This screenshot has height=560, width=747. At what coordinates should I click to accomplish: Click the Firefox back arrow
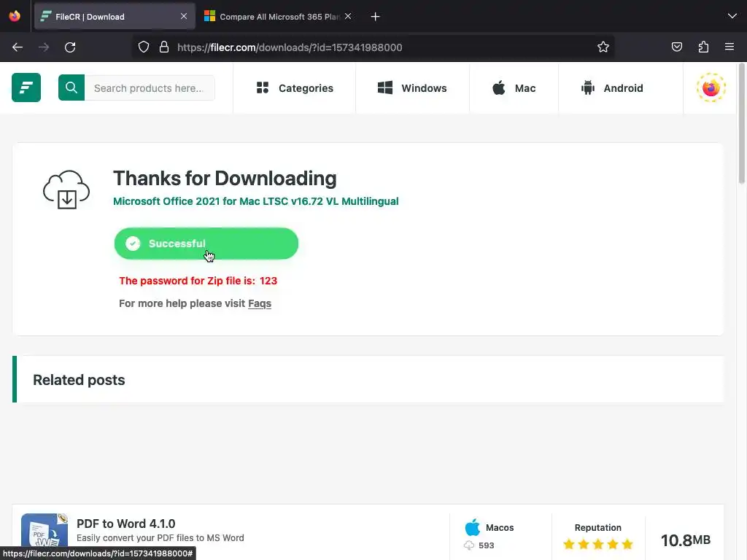18,47
